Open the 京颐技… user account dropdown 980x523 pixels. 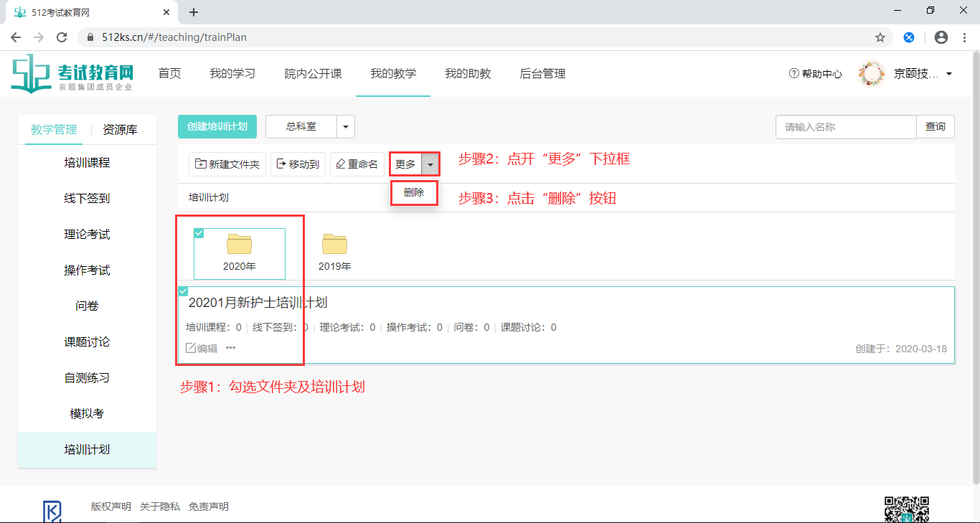click(923, 74)
